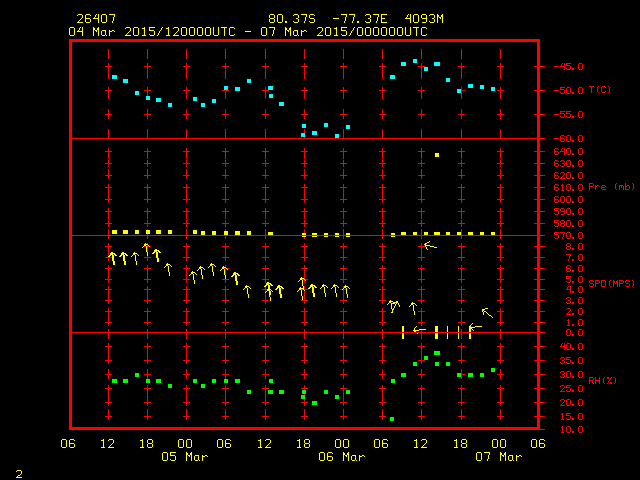Viewport: 640px width, 480px height.
Task: Click the start time 04 Mar 2015/120000UTC
Action: pos(152,31)
